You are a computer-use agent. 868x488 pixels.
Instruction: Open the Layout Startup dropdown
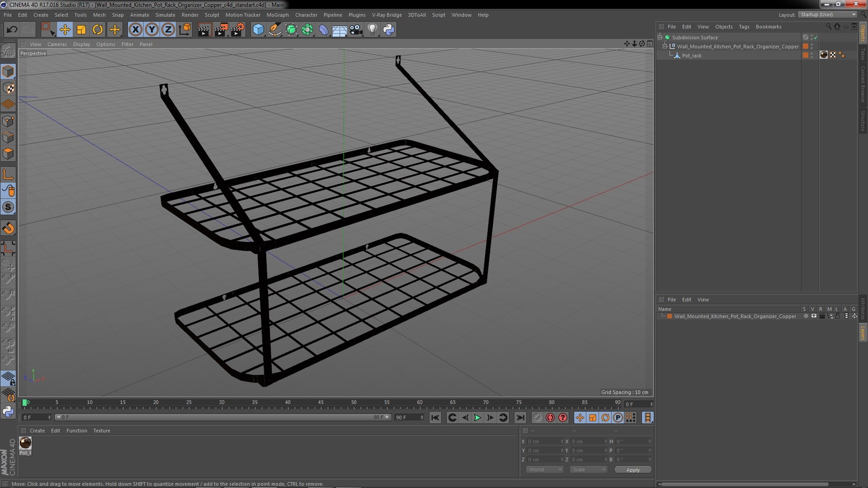pos(828,14)
